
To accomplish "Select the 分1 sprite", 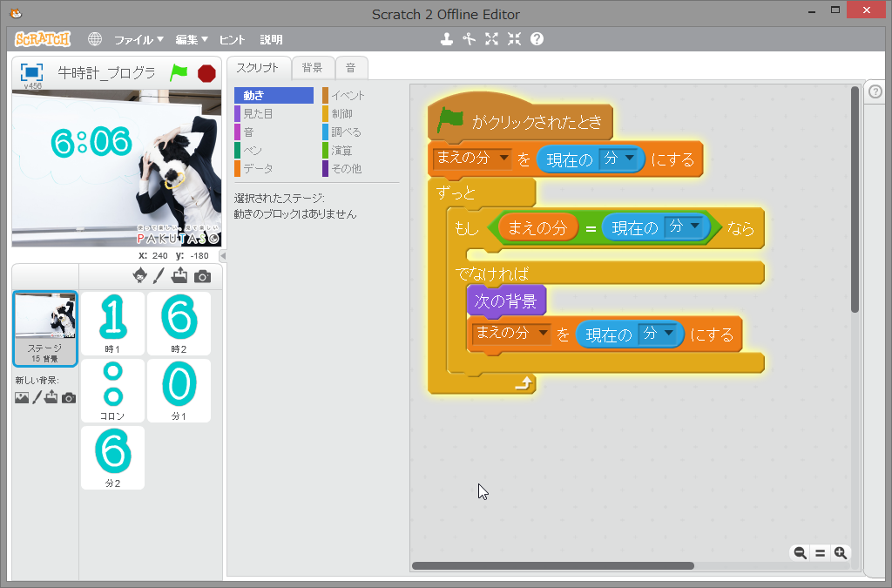I will pos(179,390).
